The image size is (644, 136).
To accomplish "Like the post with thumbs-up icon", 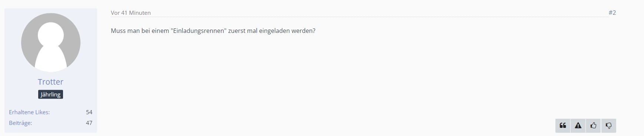I will [x=593, y=126].
